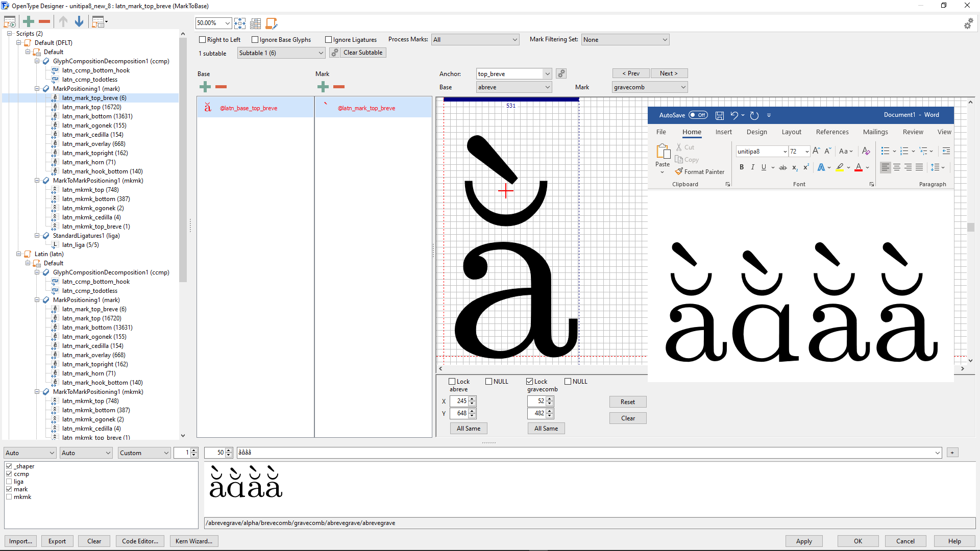Toggle the mkmk feature checkbox
980x551 pixels.
click(9, 496)
